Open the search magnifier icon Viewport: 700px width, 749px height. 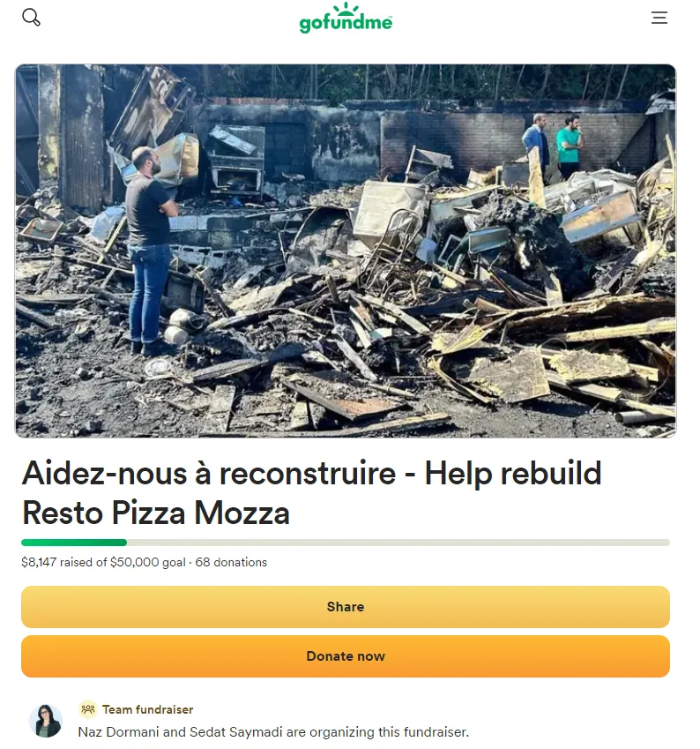pyautogui.click(x=31, y=17)
